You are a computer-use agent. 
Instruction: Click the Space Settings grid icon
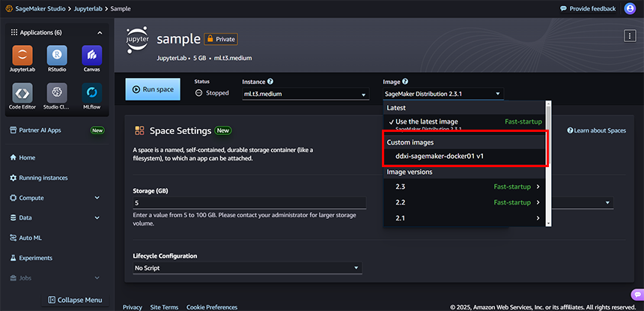(x=139, y=130)
